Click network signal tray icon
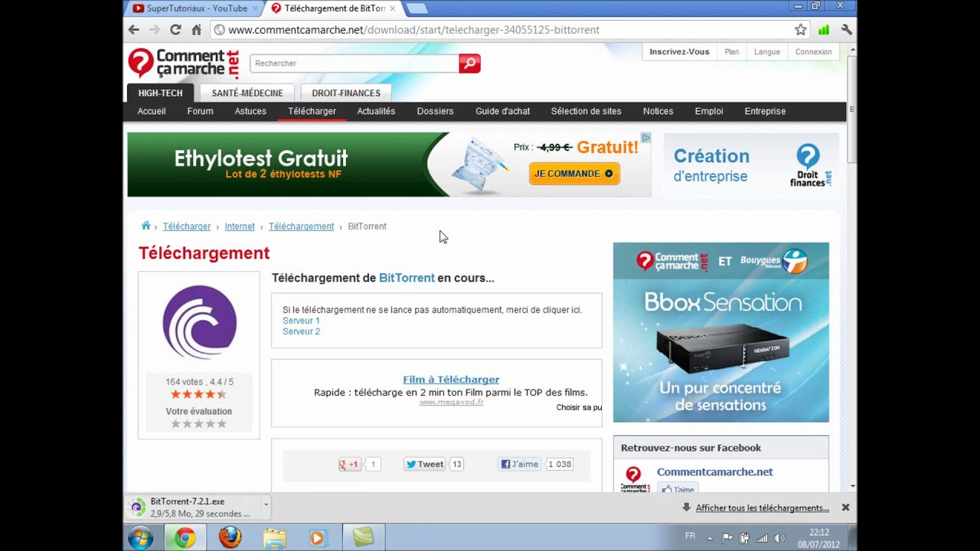 pyautogui.click(x=762, y=538)
